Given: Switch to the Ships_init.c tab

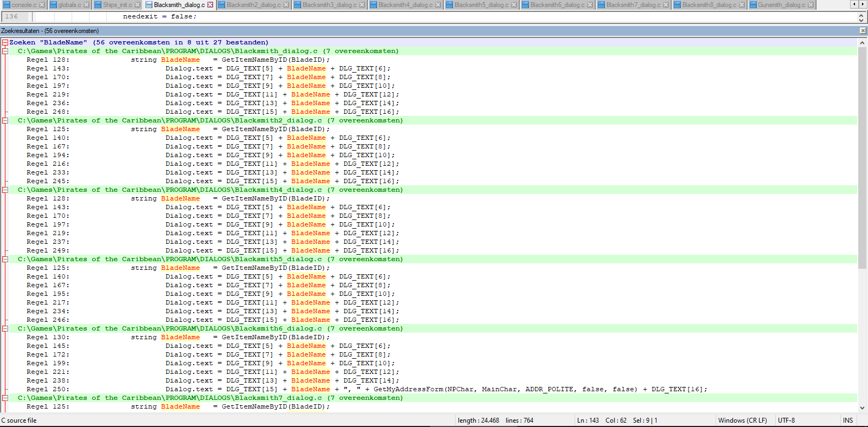Looking at the screenshot, I should point(117,5).
